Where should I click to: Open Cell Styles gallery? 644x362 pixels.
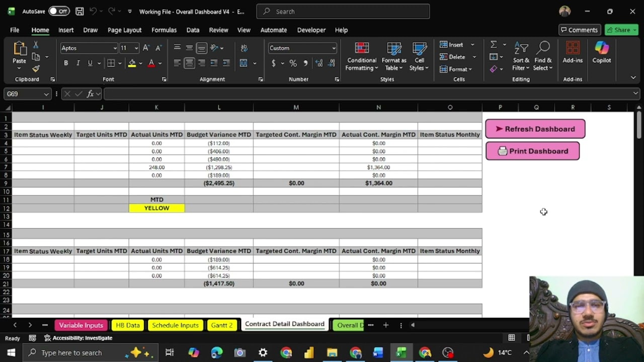[419, 56]
